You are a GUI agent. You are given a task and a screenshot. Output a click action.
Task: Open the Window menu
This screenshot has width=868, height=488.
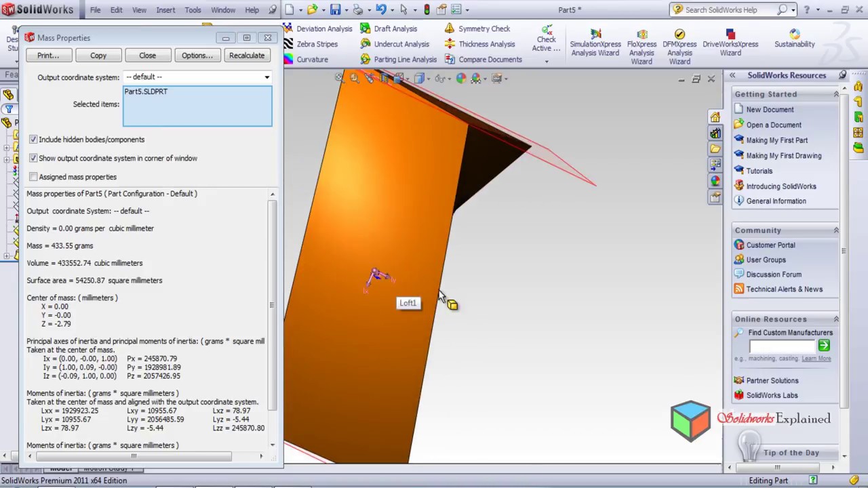[223, 10]
